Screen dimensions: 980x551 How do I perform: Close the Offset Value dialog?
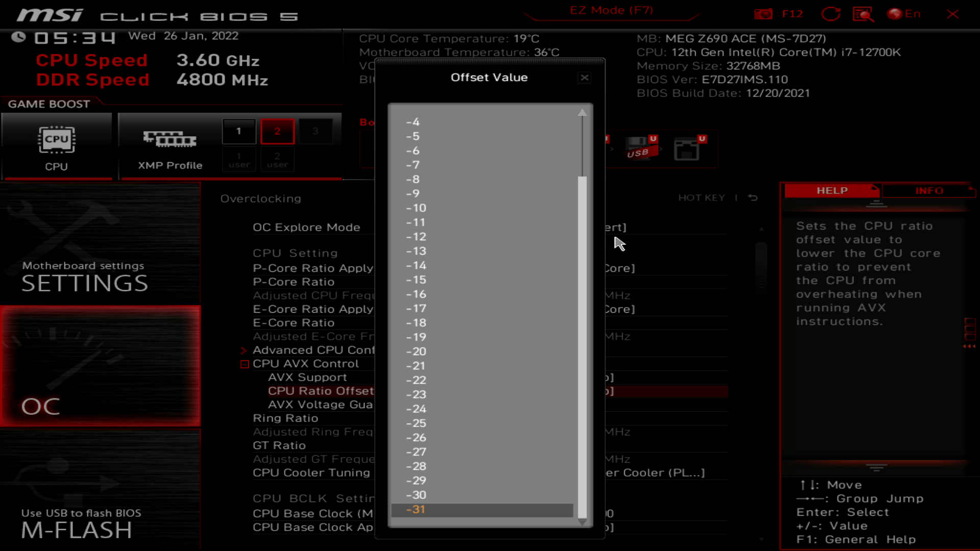click(x=584, y=78)
